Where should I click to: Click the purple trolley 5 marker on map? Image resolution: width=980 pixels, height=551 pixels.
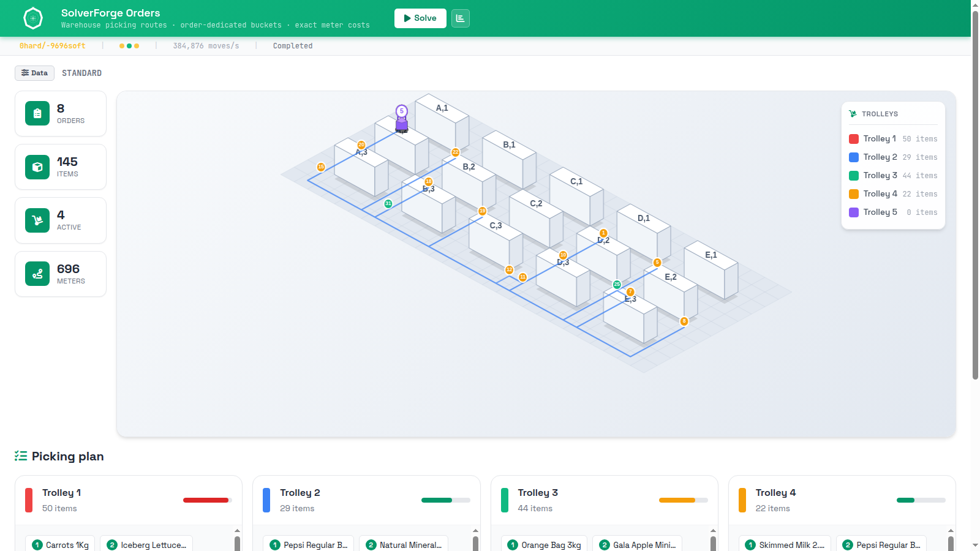(x=402, y=119)
